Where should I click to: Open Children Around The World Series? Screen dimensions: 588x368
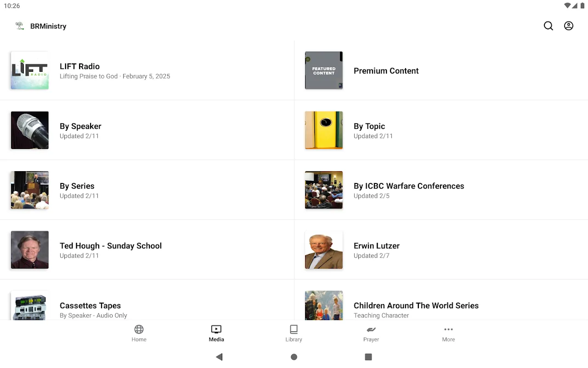(416, 306)
